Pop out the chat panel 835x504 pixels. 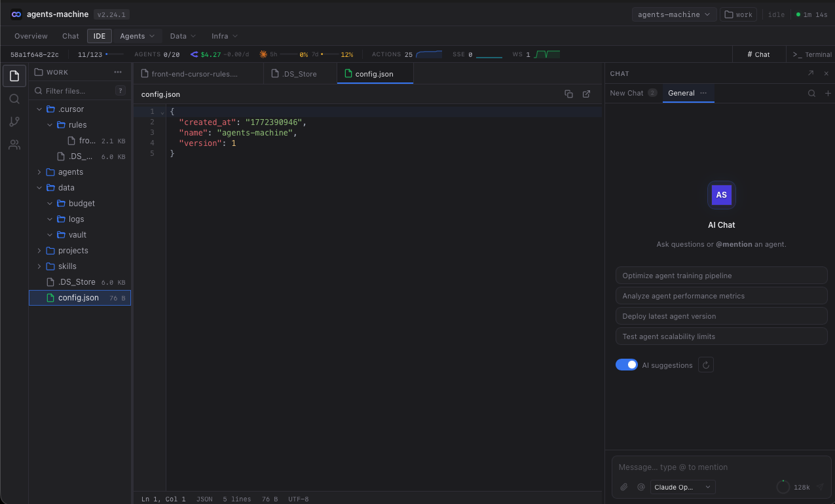(811, 73)
